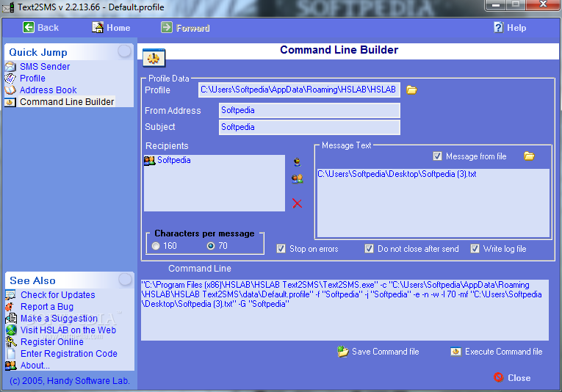Screen dimensions: 562x392
Task: Click the Command Line Builder header icon
Action: pos(154,58)
